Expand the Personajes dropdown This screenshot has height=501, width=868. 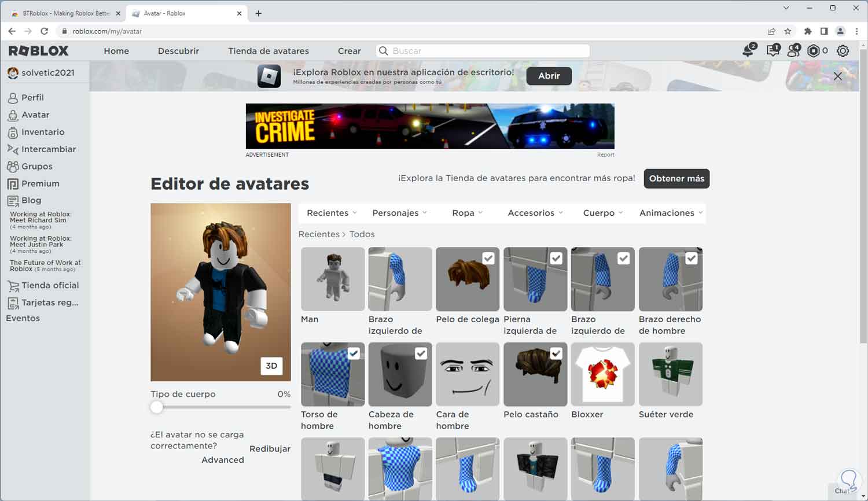coord(400,213)
